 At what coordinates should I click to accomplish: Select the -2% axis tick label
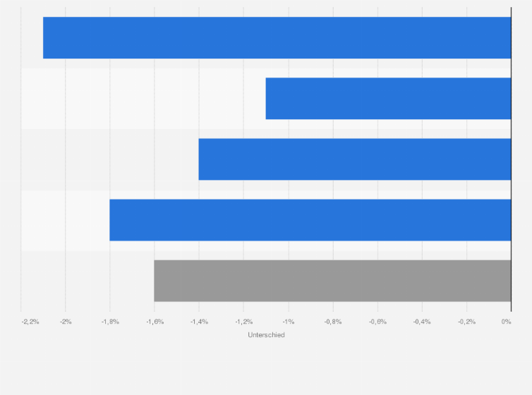click(x=66, y=322)
